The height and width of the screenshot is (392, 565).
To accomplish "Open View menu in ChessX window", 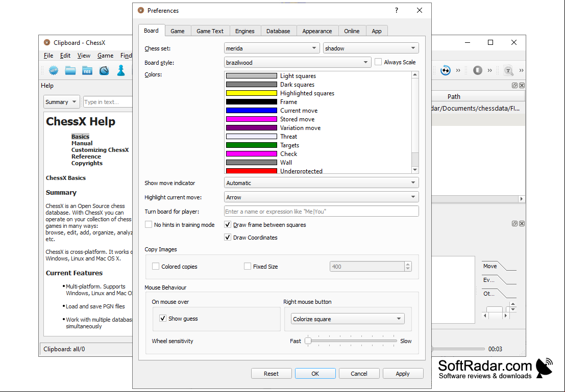I will click(84, 56).
